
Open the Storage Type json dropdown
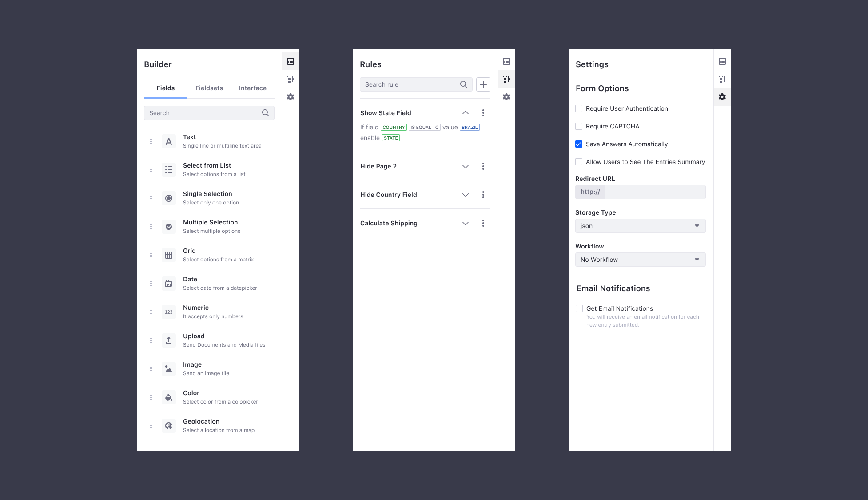point(640,226)
